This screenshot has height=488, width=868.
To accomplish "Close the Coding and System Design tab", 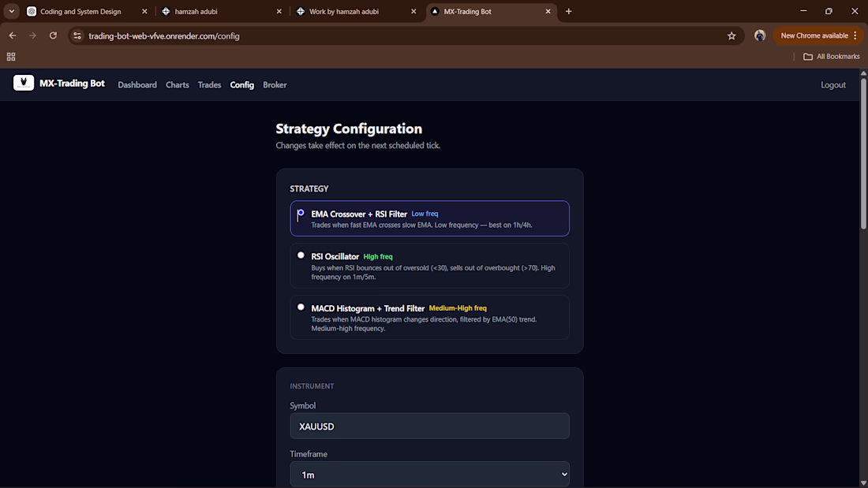I will (144, 11).
